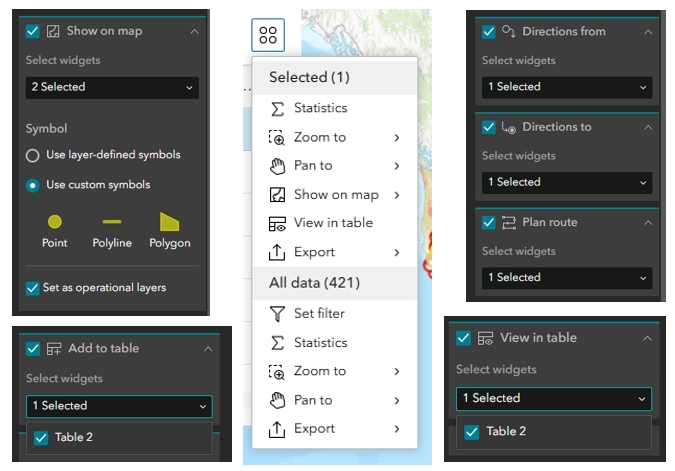Click the Zoom to icon under Selected (1)
Viewport: 675px width, 471px height.
tap(277, 138)
